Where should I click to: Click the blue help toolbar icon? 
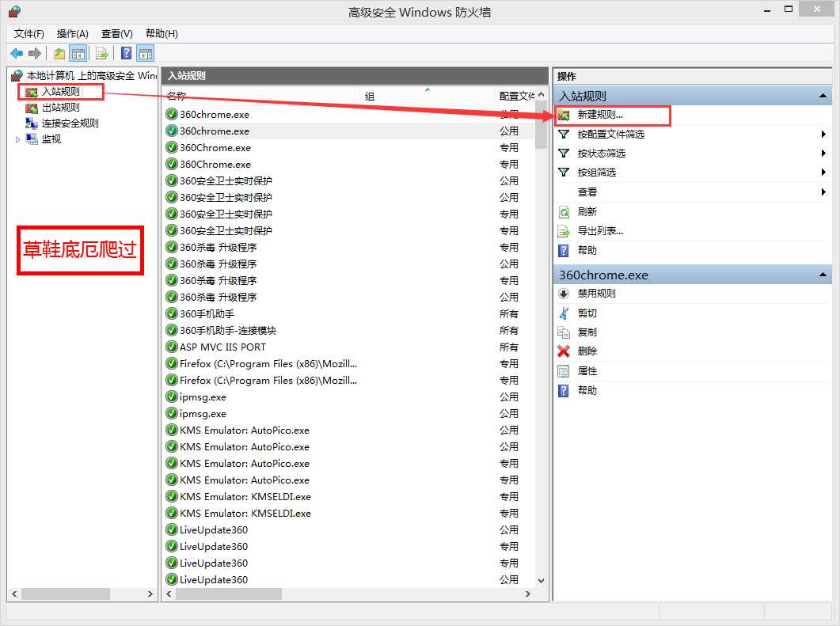tap(127, 53)
